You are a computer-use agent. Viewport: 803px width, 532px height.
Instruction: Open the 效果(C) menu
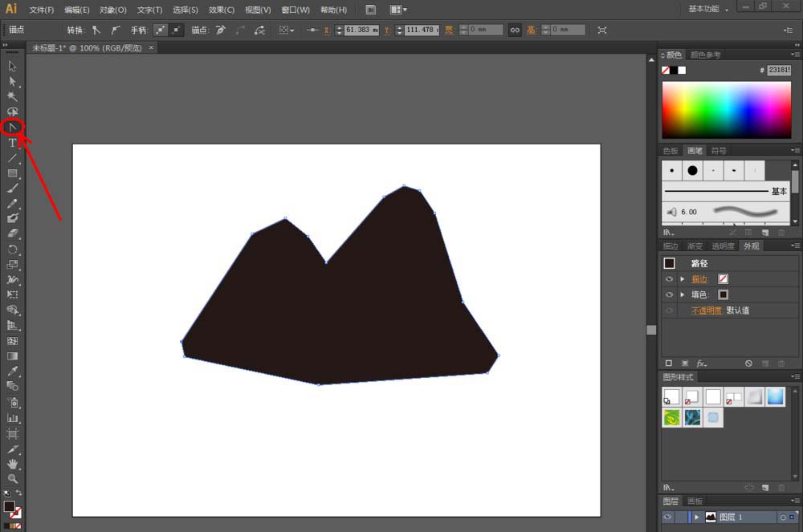(x=222, y=10)
